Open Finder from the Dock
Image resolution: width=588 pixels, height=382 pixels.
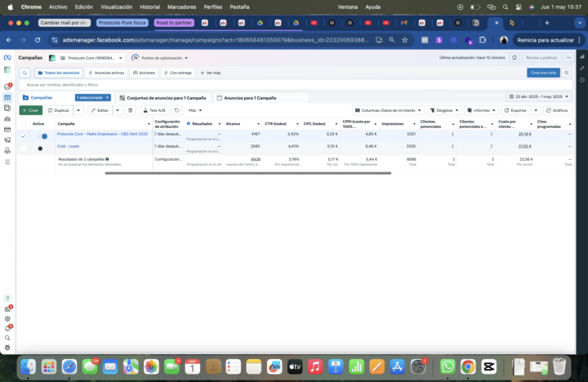28,366
